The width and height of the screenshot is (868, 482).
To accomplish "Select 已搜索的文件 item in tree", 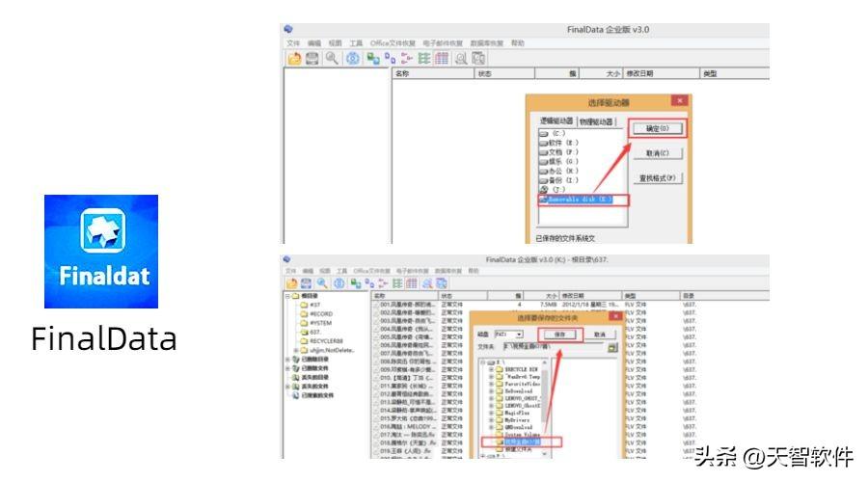I will click(x=312, y=395).
